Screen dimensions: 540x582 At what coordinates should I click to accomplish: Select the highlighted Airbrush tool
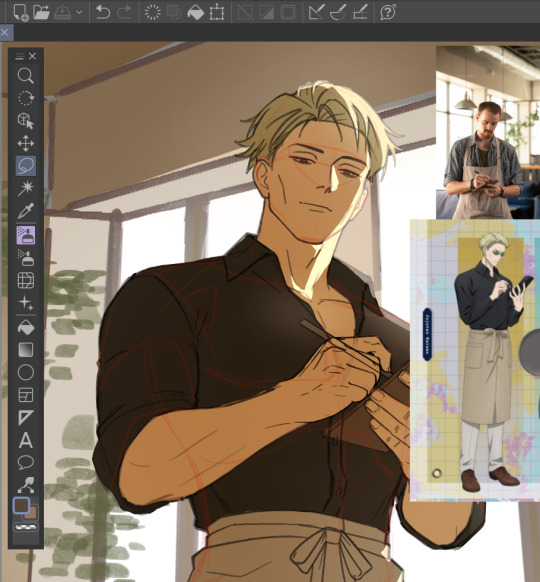click(26, 235)
